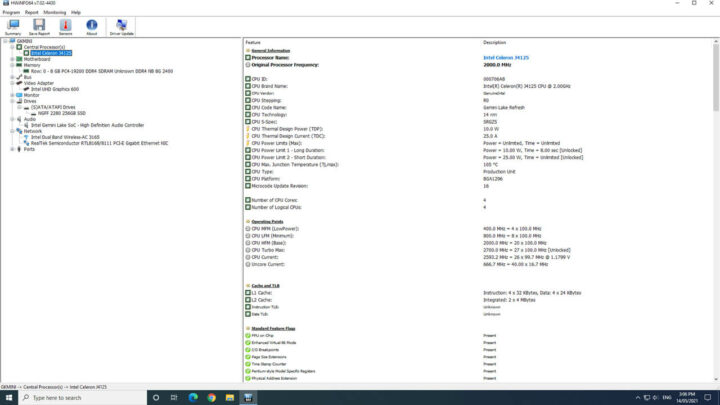720x405 pixels.
Task: Open the Summary toolbar icon
Action: (13, 27)
